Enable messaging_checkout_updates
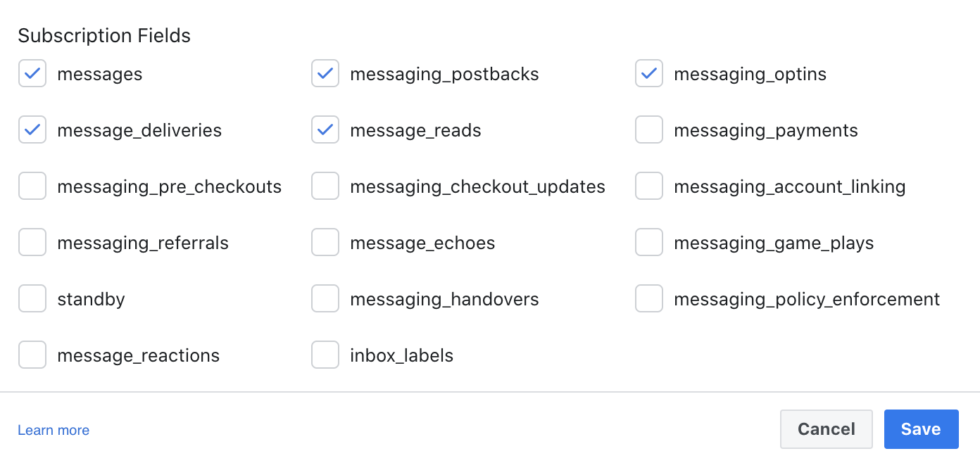This screenshot has width=980, height=463. pyautogui.click(x=325, y=186)
